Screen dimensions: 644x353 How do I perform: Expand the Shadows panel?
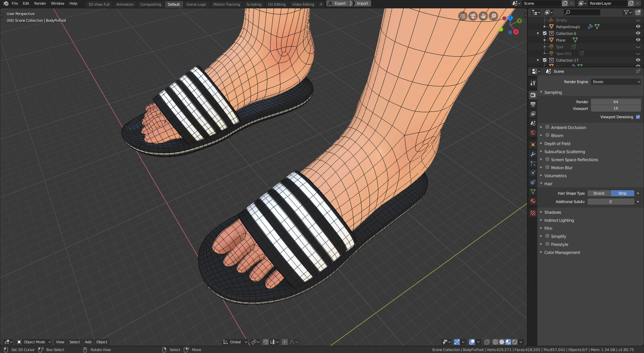coord(552,212)
